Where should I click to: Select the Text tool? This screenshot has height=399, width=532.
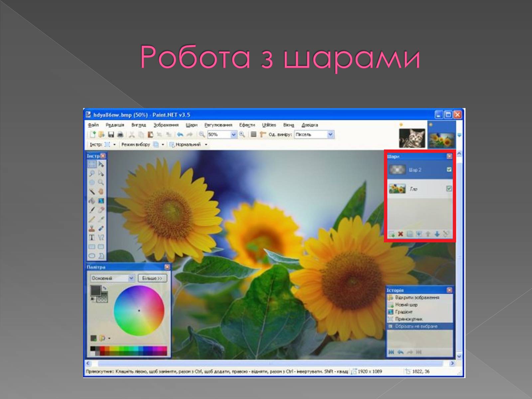pos(92,237)
